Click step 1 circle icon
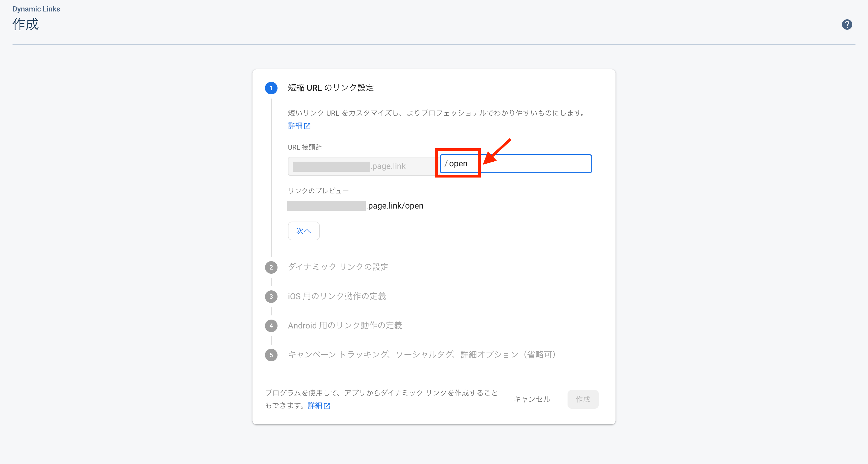Screen dimensions: 868x464 pyautogui.click(x=271, y=88)
